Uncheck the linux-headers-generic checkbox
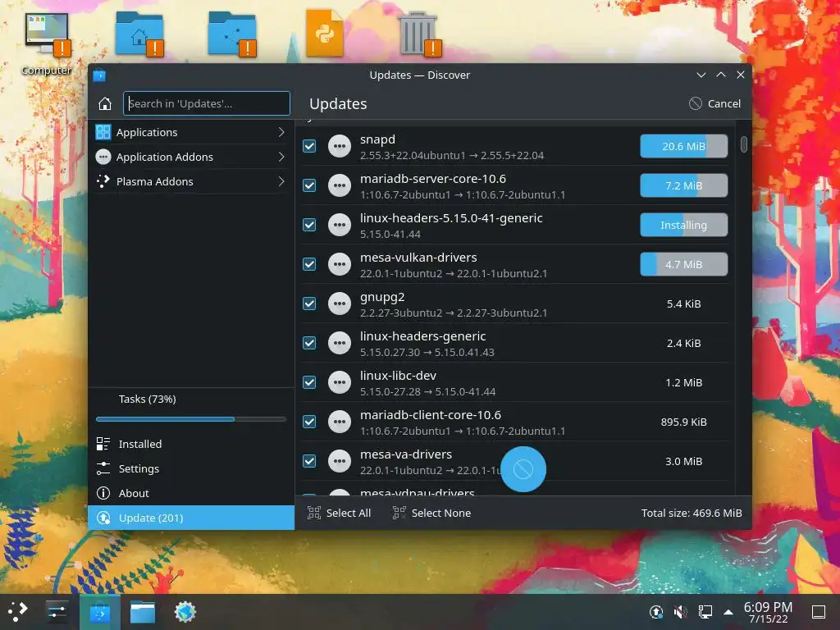 (309, 343)
